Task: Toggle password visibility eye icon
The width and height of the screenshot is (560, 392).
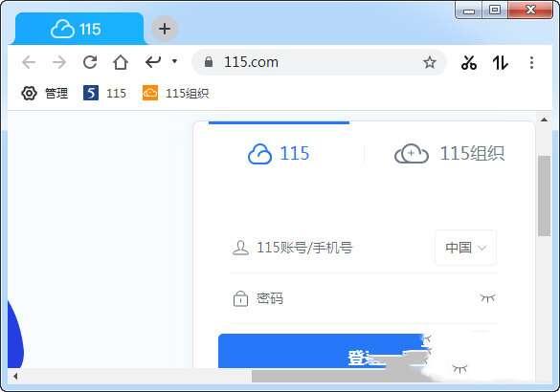Action: pos(487,297)
